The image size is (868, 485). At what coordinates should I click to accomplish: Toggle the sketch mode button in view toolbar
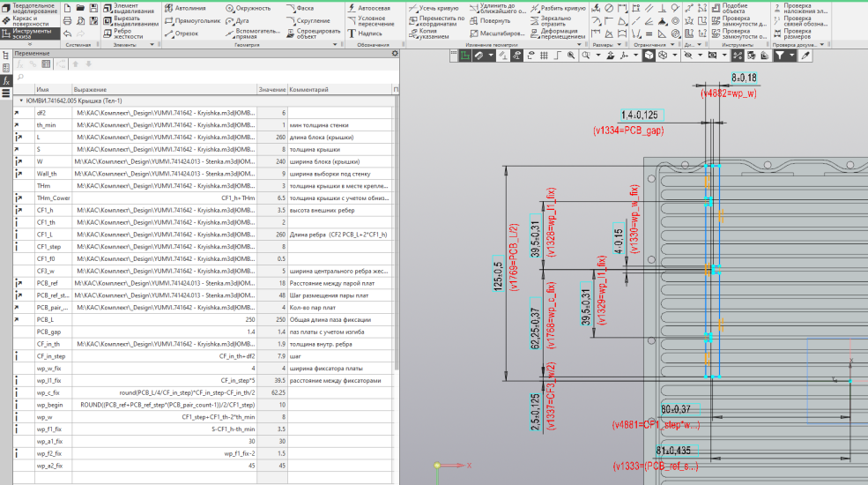coord(464,56)
